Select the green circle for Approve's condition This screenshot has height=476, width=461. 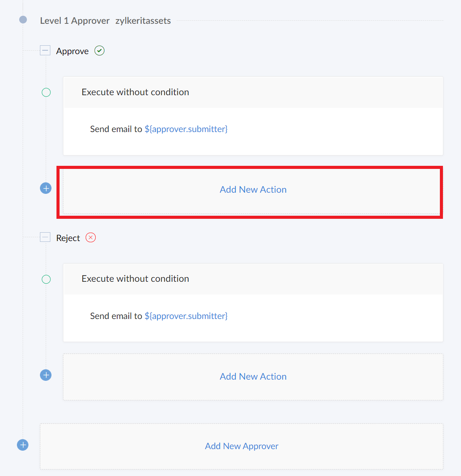[46, 92]
